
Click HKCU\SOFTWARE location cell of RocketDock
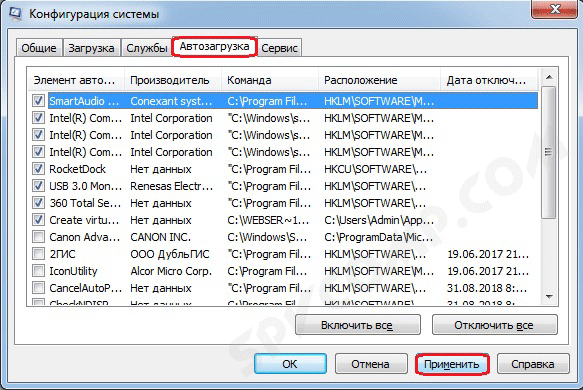tap(376, 169)
